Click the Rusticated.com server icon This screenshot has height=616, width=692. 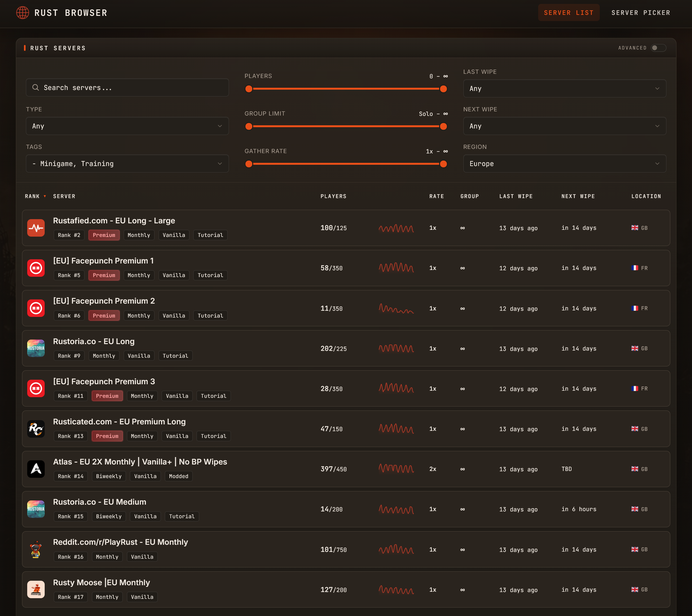(x=36, y=429)
